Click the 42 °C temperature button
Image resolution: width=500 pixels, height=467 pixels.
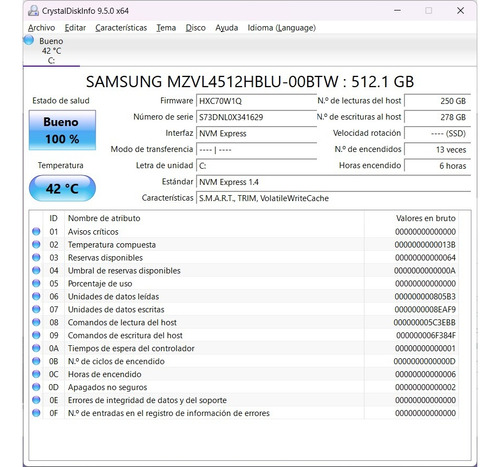(x=62, y=189)
